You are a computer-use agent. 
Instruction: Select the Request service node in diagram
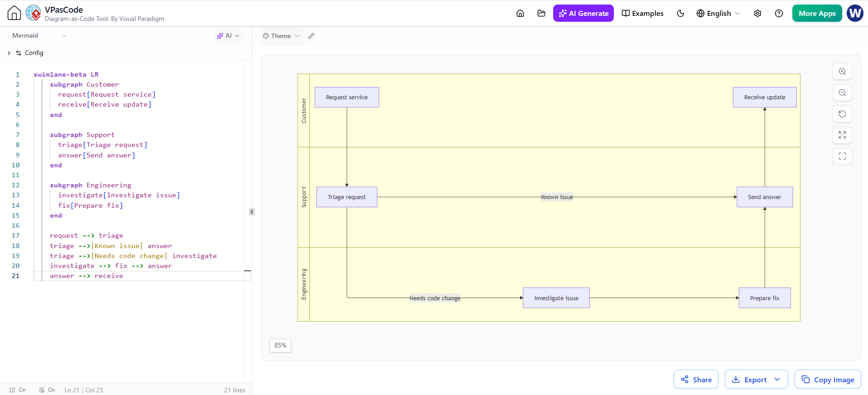347,97
